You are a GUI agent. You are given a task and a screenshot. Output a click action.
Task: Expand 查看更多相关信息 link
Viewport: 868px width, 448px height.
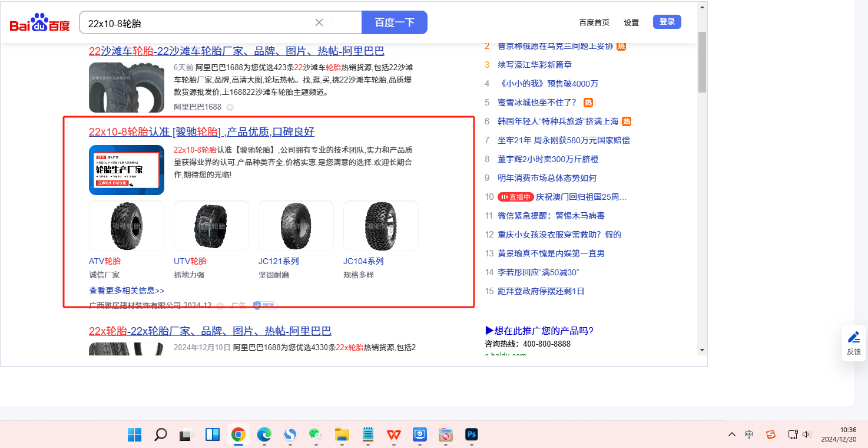click(127, 291)
